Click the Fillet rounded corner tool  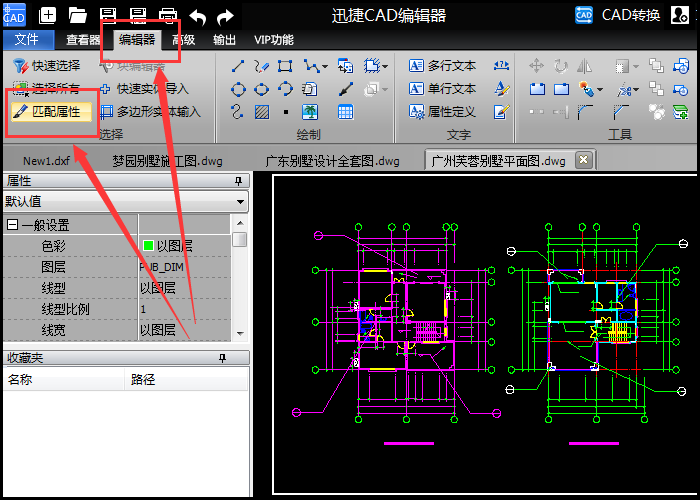585,112
